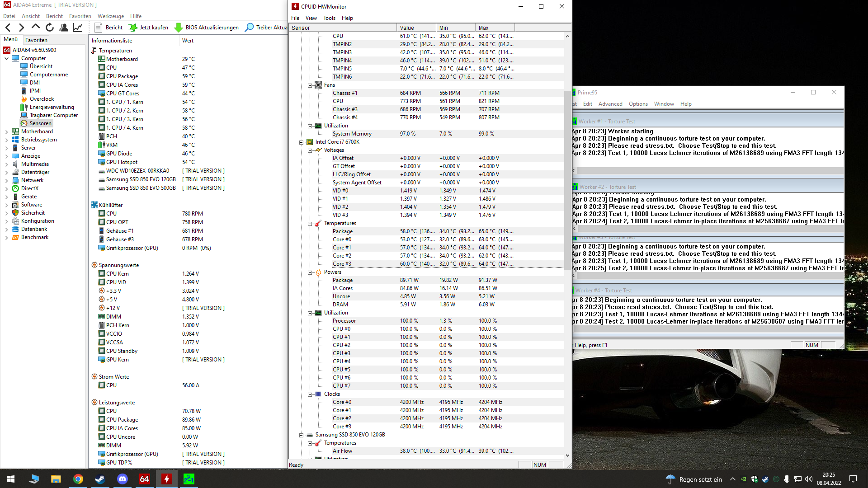Expand the Motherboard tree node
The width and height of the screenshot is (868, 488).
point(6,131)
